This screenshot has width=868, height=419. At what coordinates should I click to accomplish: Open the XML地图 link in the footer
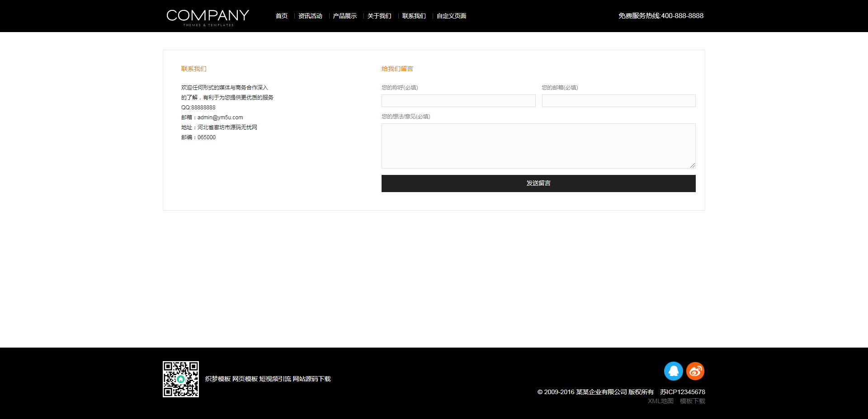(x=660, y=401)
